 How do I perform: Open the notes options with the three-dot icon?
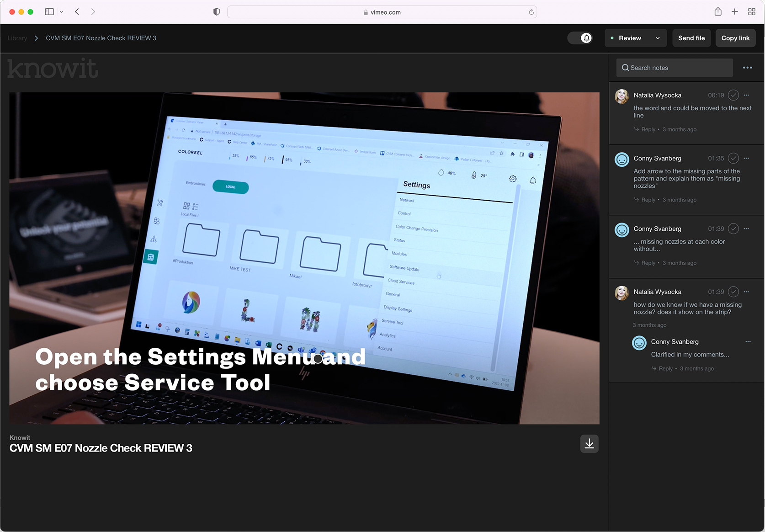(747, 68)
